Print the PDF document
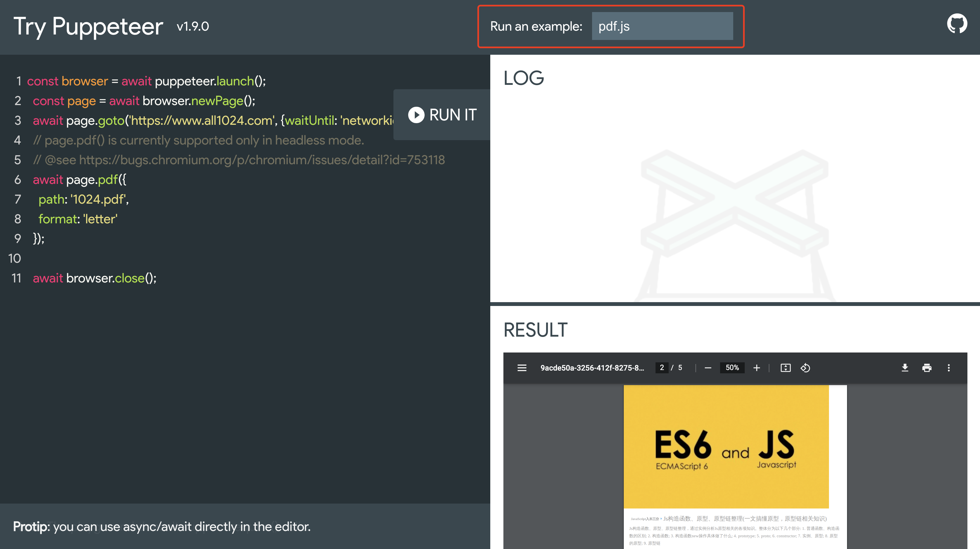980x549 pixels. [927, 368]
